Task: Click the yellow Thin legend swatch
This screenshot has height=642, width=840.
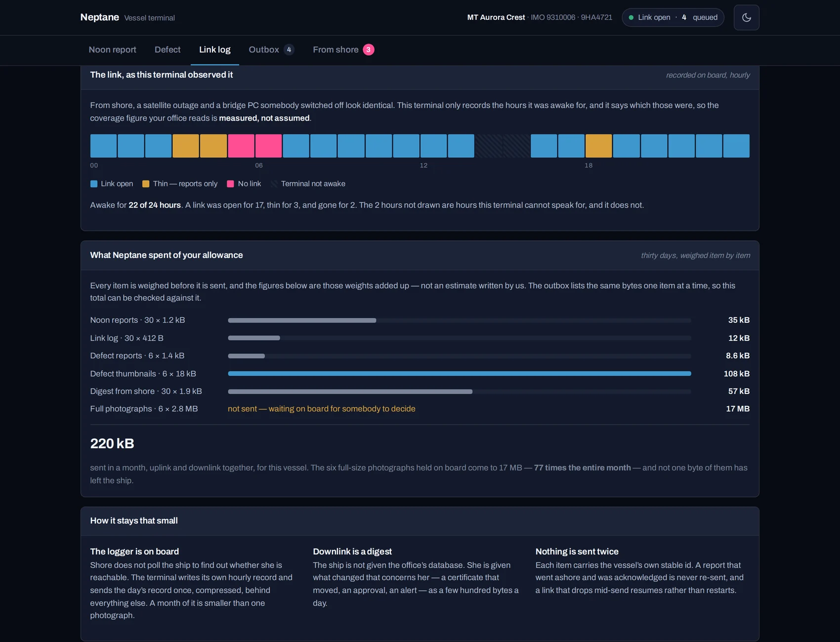Action: pos(146,184)
